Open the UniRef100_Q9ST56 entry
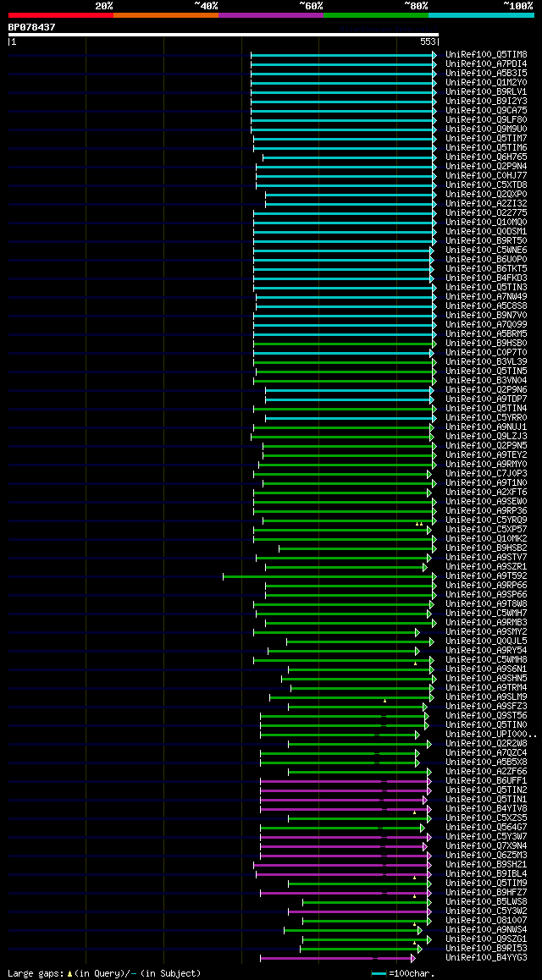Viewport: 542px width, 980px height. [x=486, y=714]
